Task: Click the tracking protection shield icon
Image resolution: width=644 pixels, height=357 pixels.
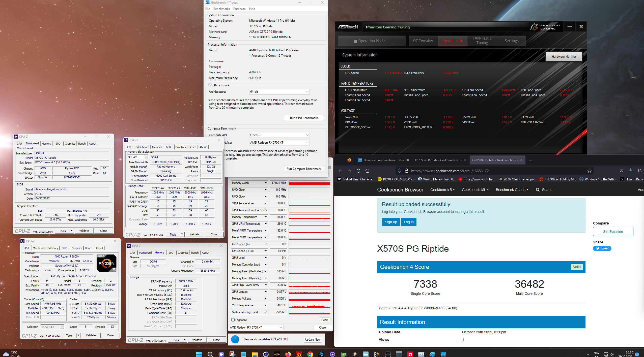Action: click(399, 171)
